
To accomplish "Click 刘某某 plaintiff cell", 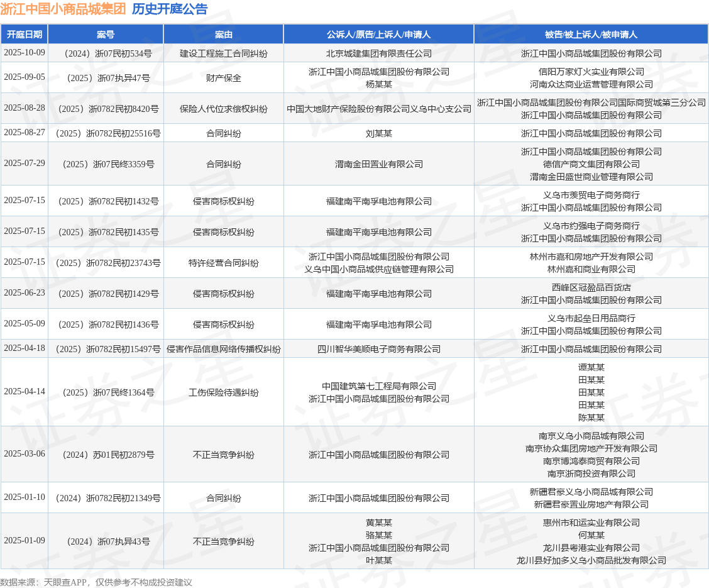I will [378, 133].
